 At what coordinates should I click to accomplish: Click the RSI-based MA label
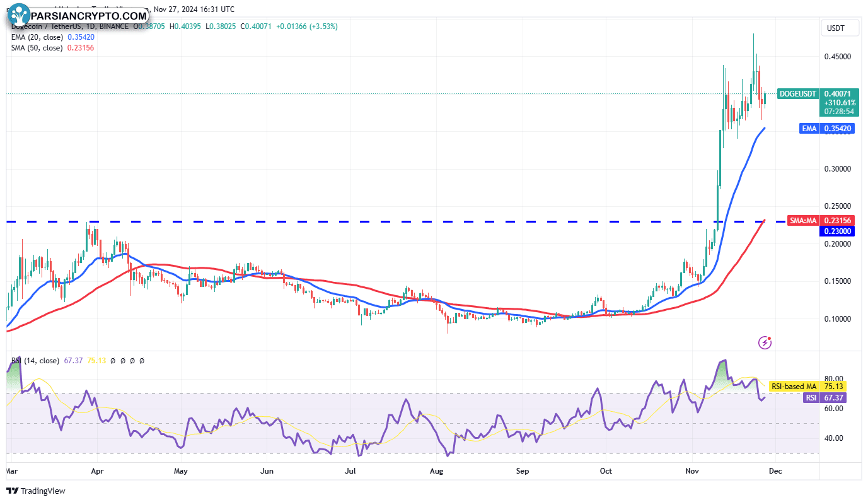794,386
